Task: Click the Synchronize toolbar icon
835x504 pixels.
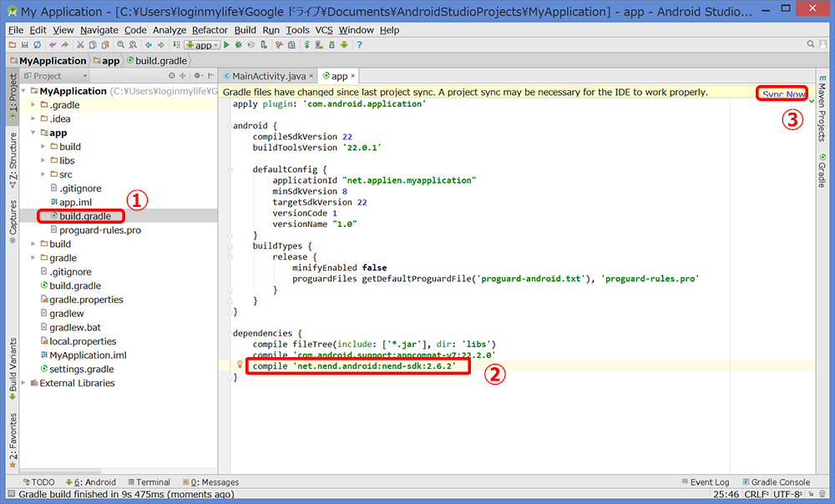Action: (37, 45)
